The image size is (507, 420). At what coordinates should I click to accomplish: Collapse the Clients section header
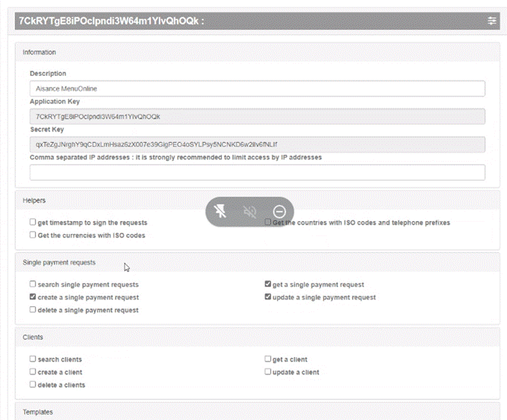tap(257, 337)
